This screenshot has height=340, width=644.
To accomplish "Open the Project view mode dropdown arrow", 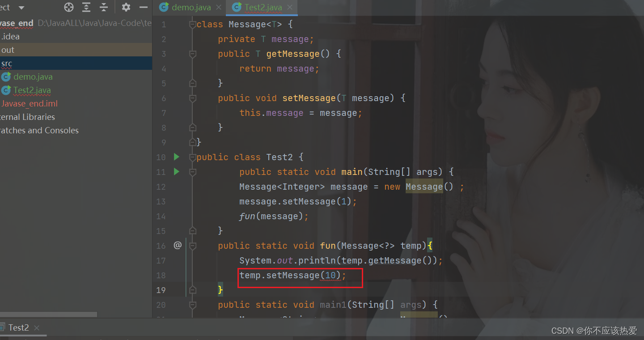I will (x=21, y=7).
